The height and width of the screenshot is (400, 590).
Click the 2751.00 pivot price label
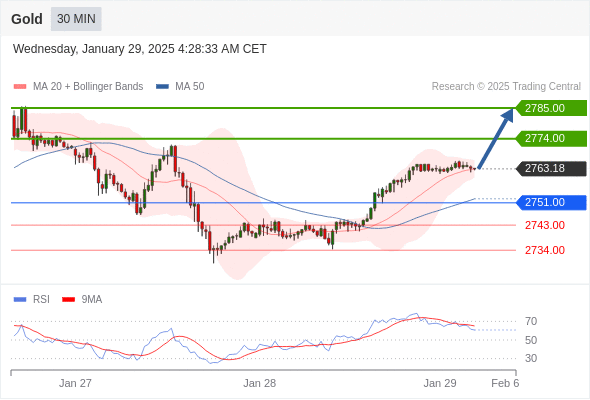551,202
